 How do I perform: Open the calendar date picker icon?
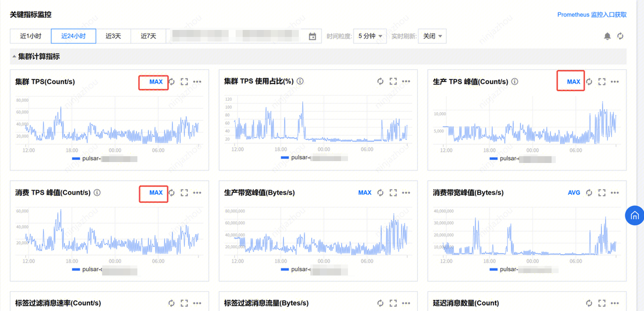(312, 36)
